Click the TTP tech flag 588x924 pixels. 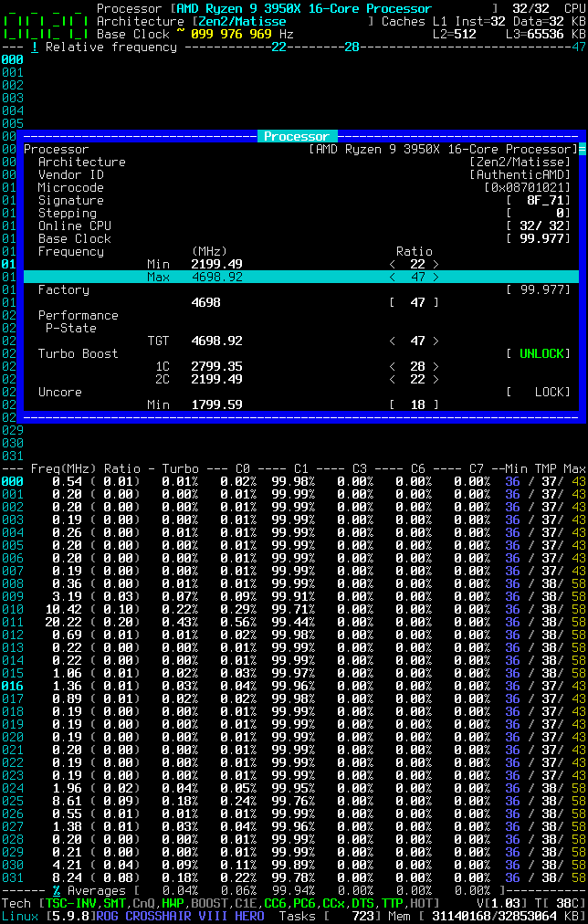point(394,903)
